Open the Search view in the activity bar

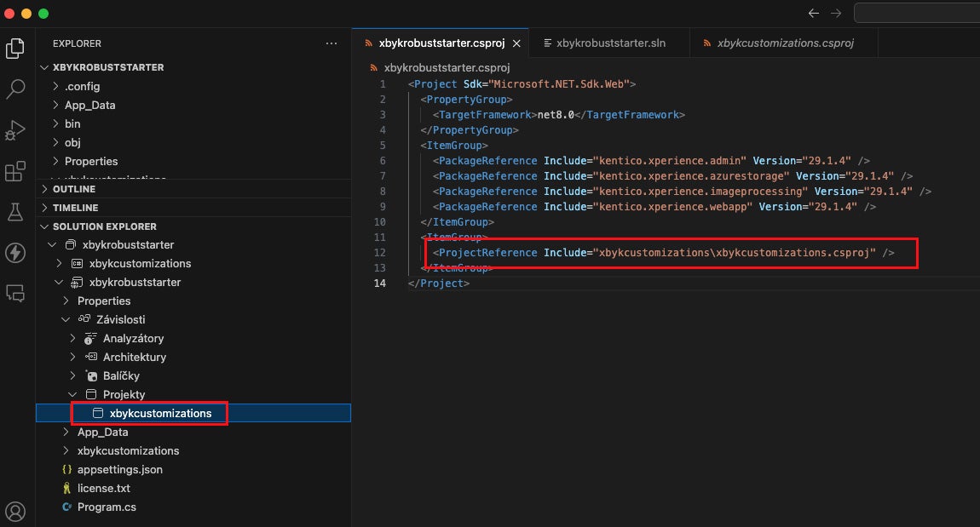click(15, 89)
